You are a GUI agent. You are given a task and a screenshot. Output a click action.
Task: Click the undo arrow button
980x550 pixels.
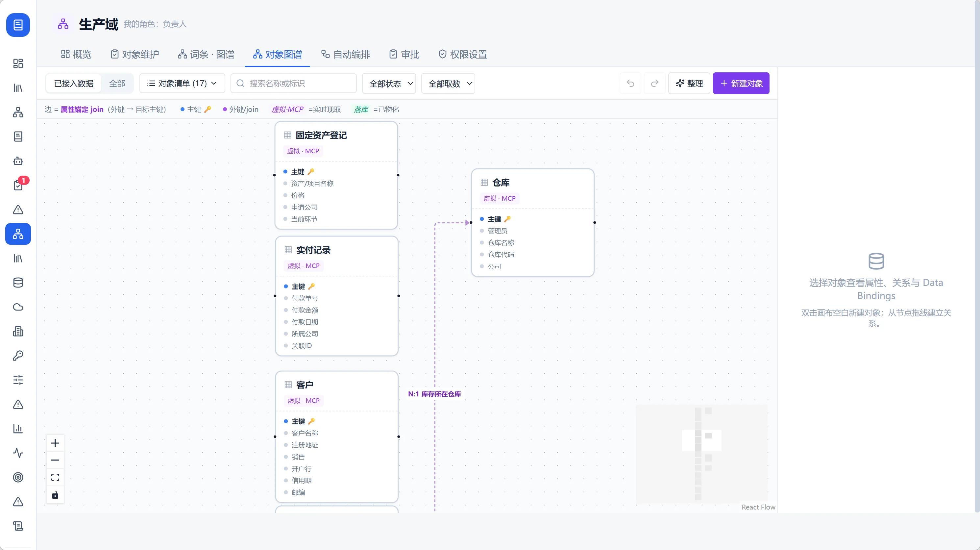click(630, 83)
